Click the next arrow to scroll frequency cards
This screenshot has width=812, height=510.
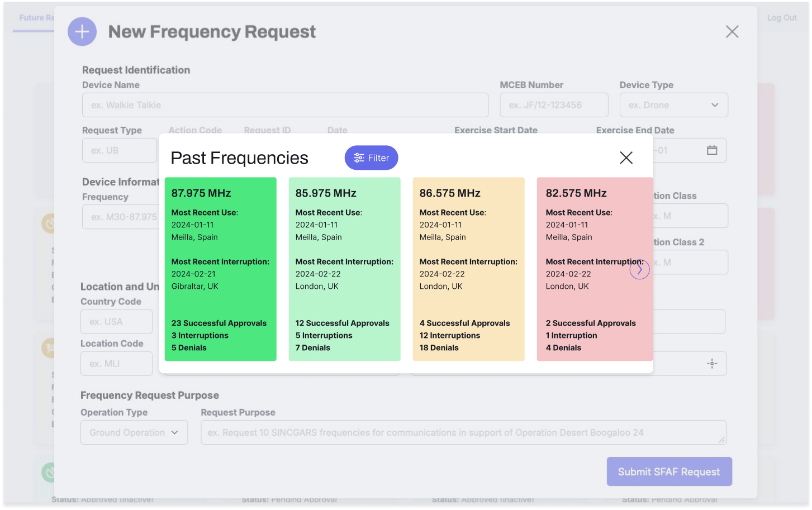pyautogui.click(x=639, y=269)
